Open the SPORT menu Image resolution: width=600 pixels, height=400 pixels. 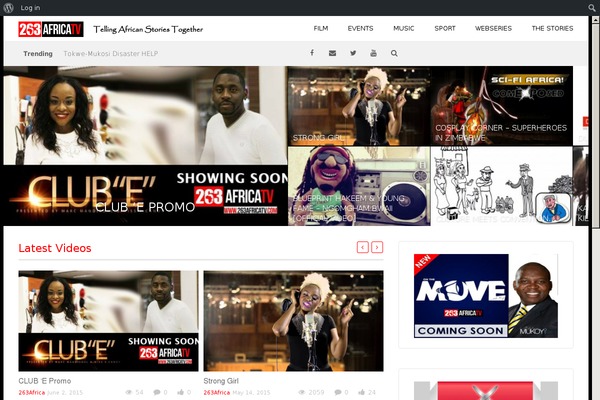[x=445, y=28]
